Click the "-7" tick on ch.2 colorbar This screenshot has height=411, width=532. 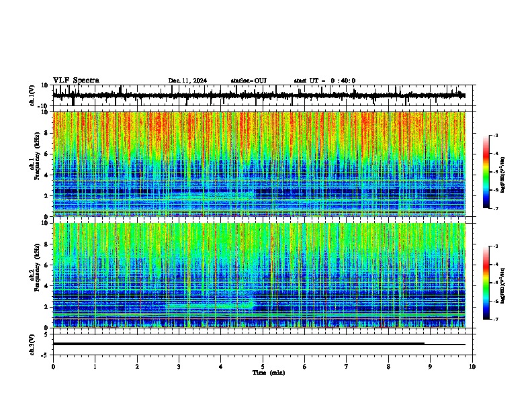[496, 319]
